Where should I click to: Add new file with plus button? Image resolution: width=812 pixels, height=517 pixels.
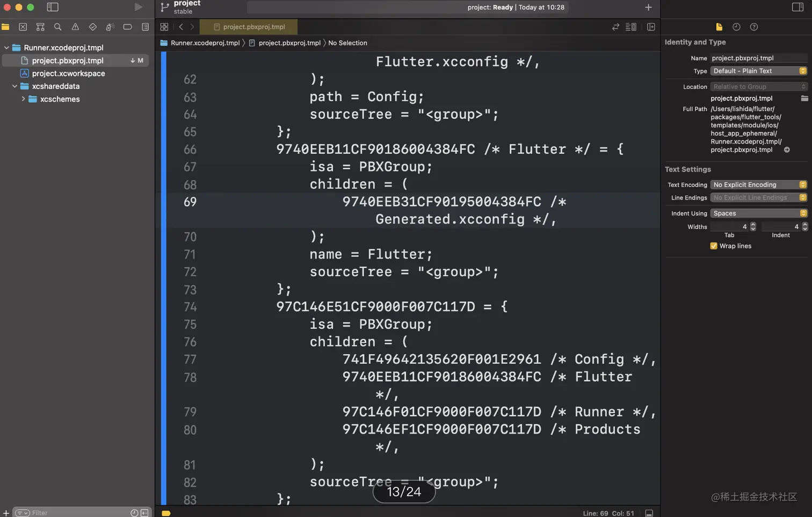point(6,513)
